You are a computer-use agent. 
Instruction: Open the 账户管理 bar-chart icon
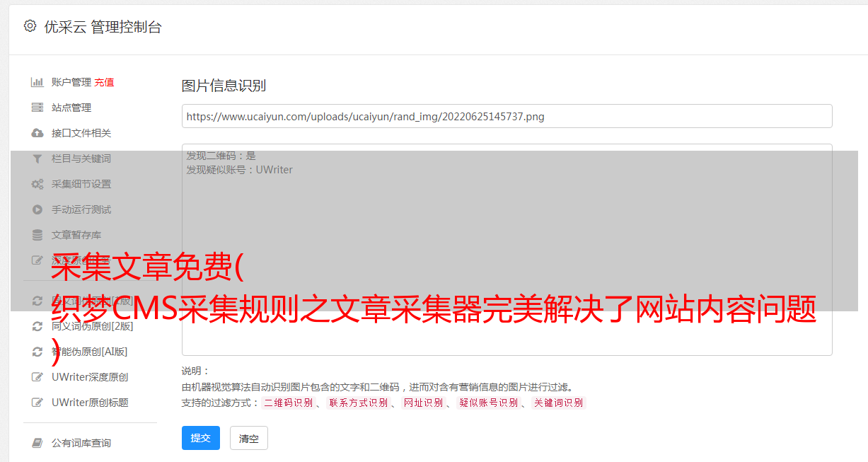click(37, 82)
